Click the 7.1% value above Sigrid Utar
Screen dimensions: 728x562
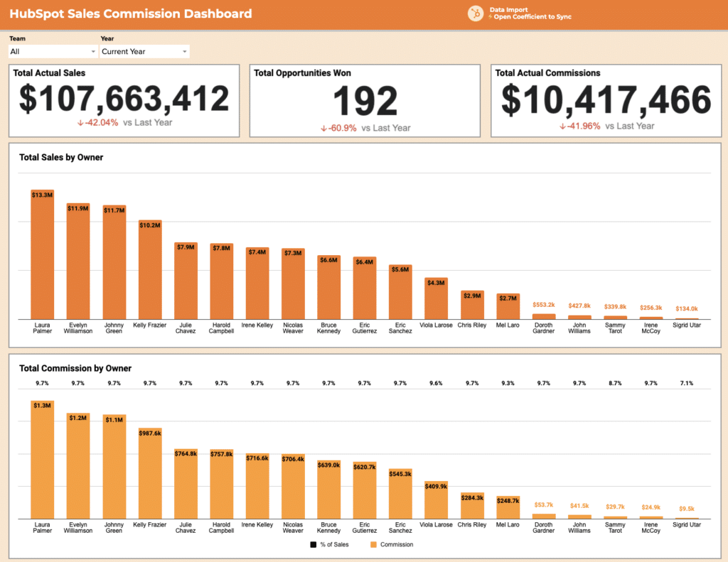click(x=687, y=384)
